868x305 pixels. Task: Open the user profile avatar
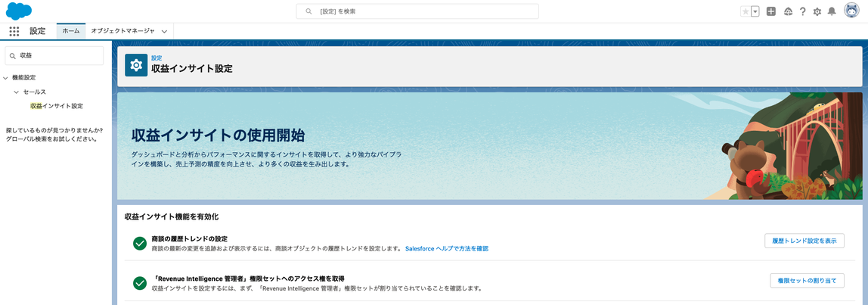[x=851, y=11]
